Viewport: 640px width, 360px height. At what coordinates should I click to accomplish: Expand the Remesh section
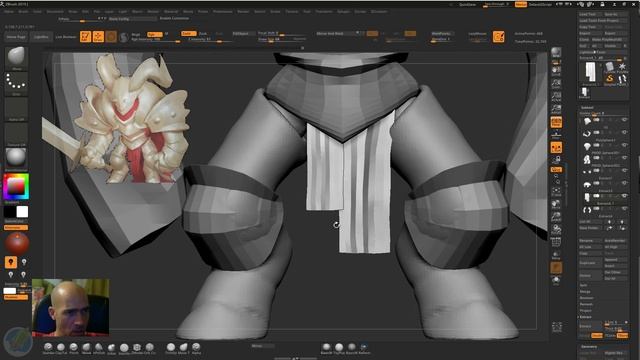586,304
